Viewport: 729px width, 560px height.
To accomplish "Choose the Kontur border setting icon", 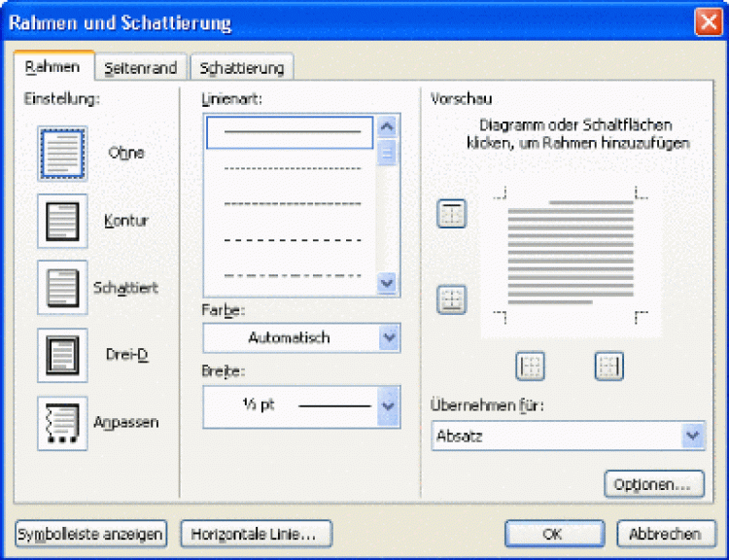I will tap(62, 221).
